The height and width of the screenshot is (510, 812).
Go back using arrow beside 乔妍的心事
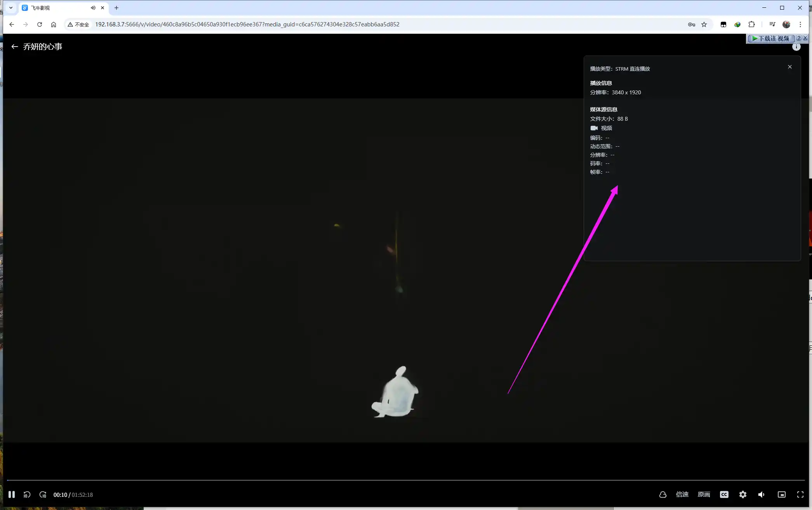pos(15,47)
